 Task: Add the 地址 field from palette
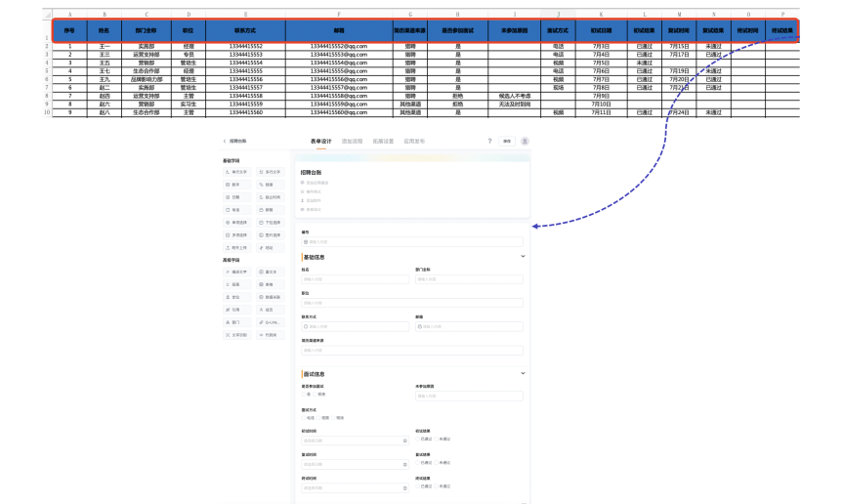click(271, 248)
